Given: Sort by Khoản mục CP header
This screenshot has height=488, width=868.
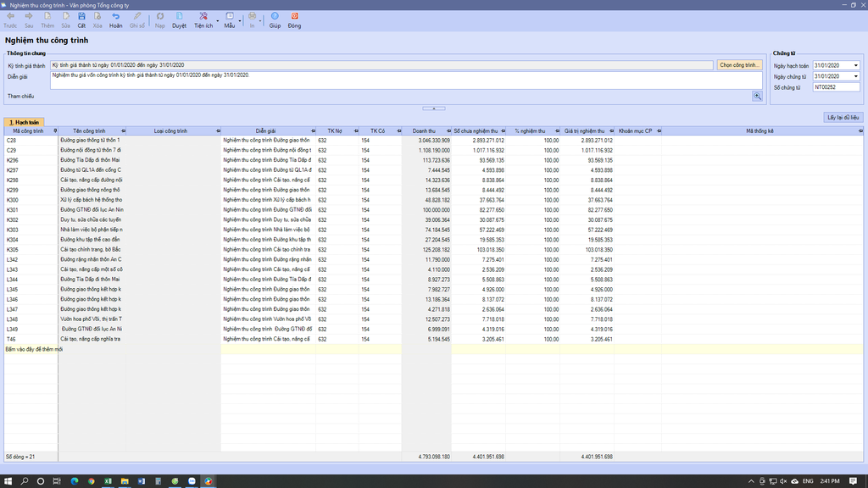Looking at the screenshot, I should [636, 131].
